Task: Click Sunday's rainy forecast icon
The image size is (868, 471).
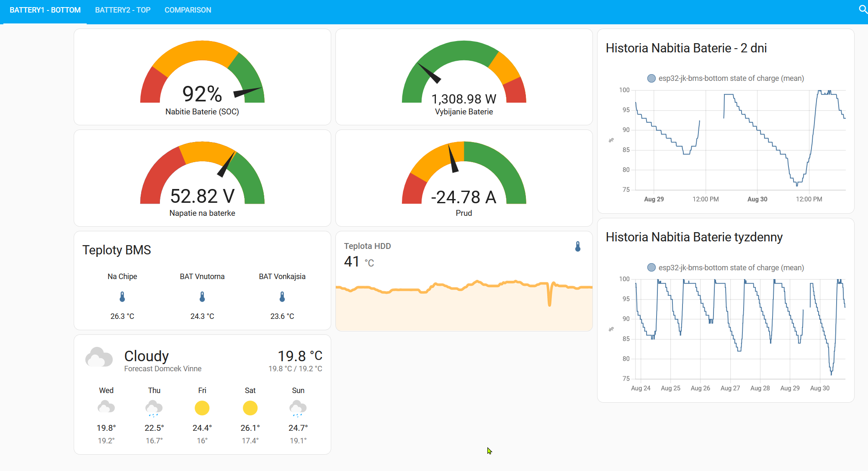Action: pos(298,408)
